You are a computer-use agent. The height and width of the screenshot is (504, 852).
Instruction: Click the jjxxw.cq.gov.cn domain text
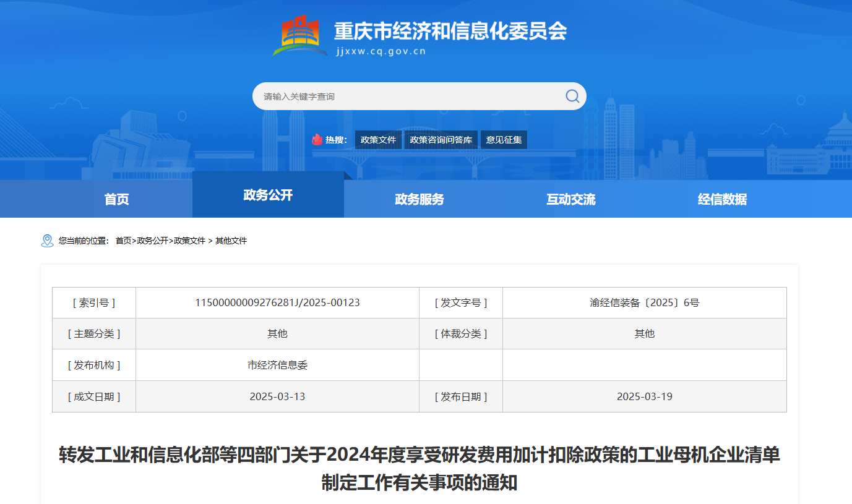[x=380, y=51]
